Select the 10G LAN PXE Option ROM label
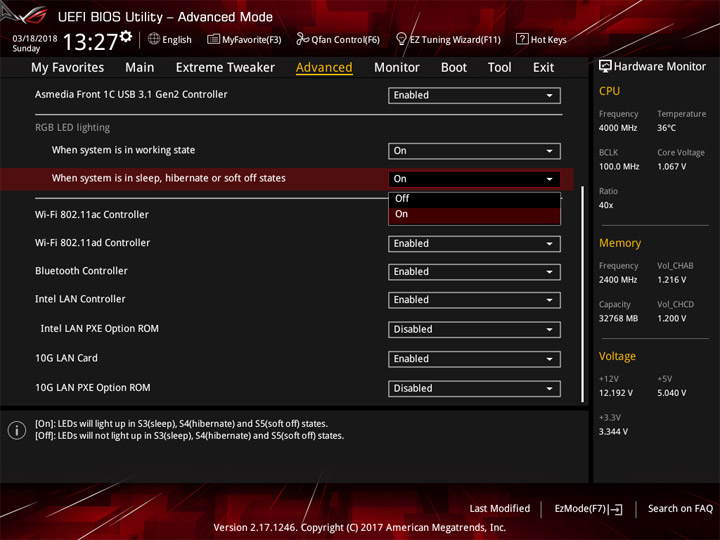 [x=93, y=388]
